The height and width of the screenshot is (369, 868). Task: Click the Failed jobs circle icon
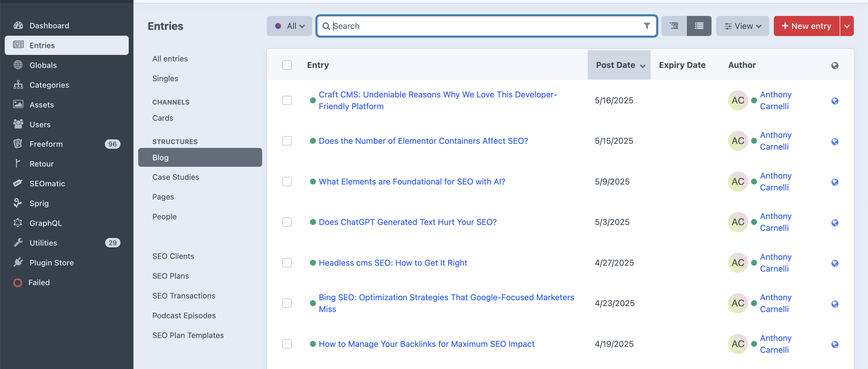(x=18, y=283)
